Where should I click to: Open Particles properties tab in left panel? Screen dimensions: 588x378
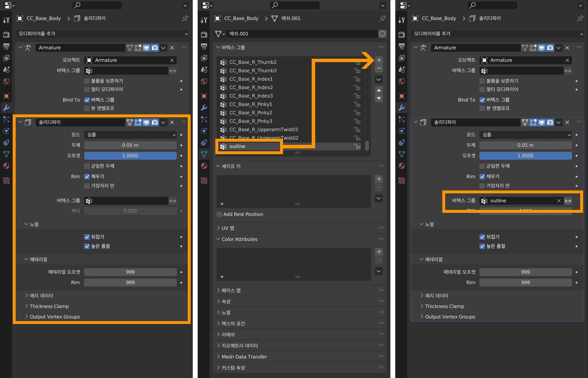click(6, 119)
